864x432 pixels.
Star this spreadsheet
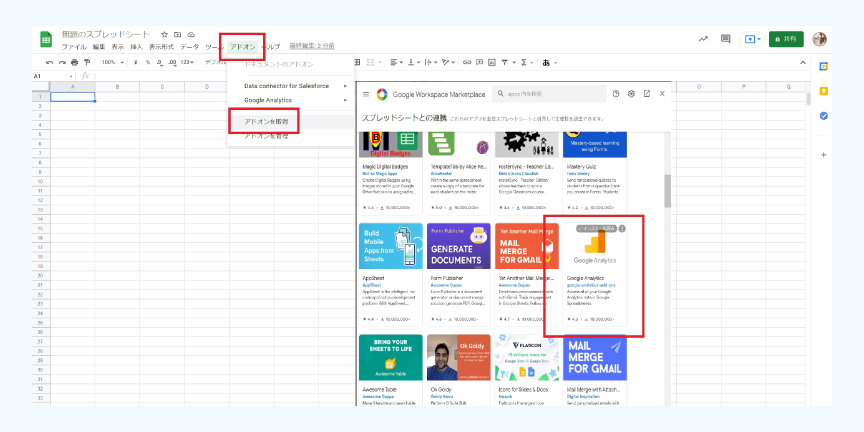point(164,34)
